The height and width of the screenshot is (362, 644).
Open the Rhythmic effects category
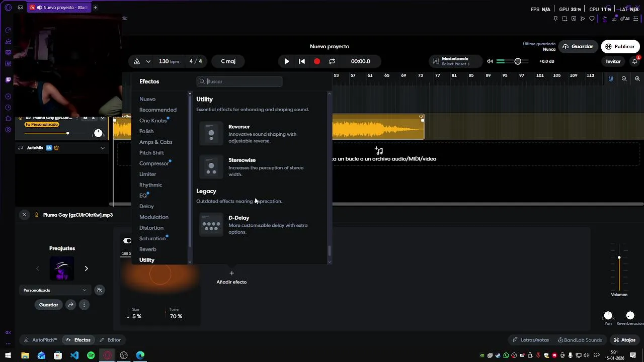click(x=150, y=185)
